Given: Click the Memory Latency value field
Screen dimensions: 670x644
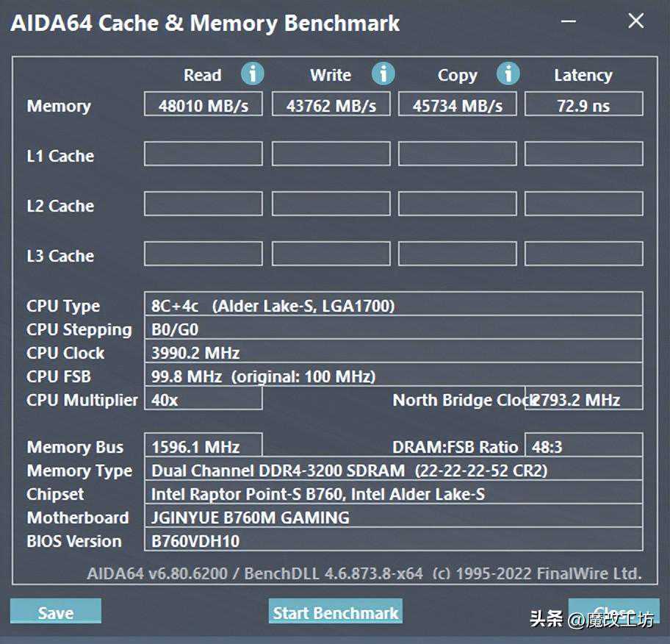Looking at the screenshot, I should [x=583, y=104].
